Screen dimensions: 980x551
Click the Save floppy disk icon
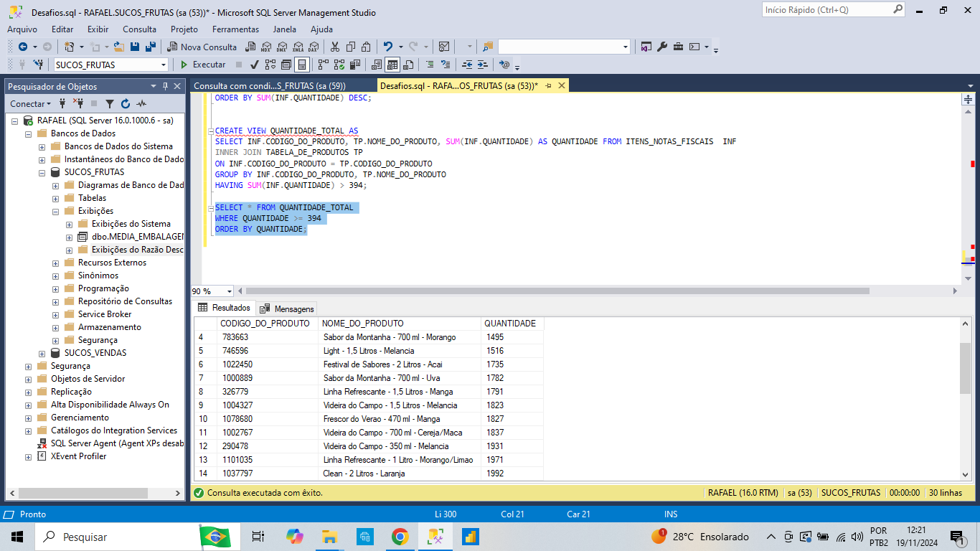(135, 47)
